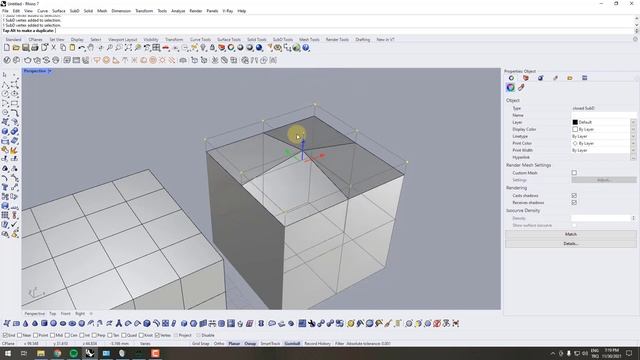Click the object Name input field

[603, 115]
